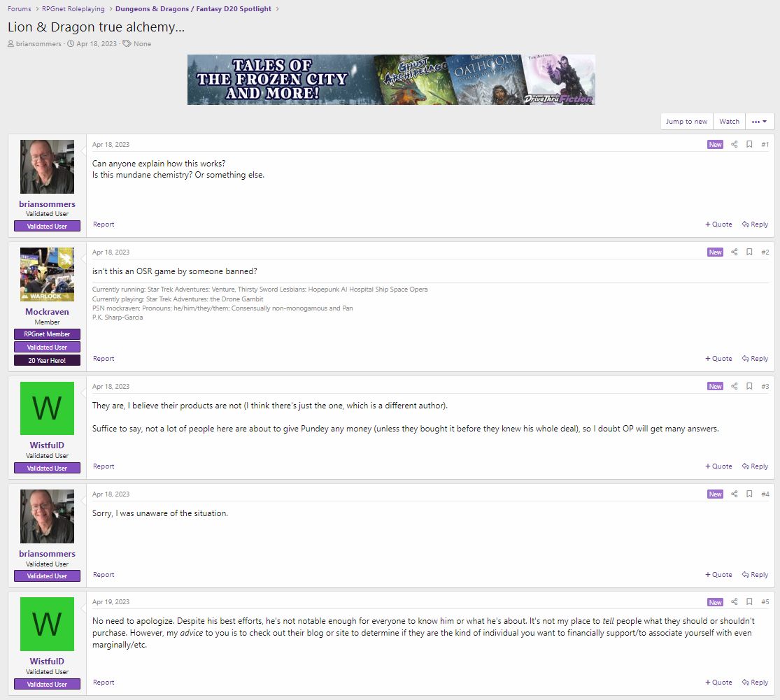Bookmark post #5

pyautogui.click(x=749, y=601)
